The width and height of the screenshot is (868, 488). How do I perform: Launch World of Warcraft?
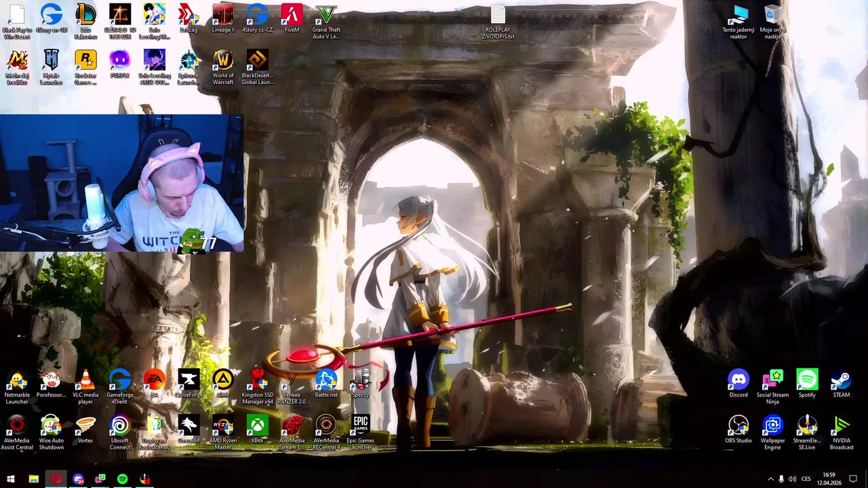223,67
